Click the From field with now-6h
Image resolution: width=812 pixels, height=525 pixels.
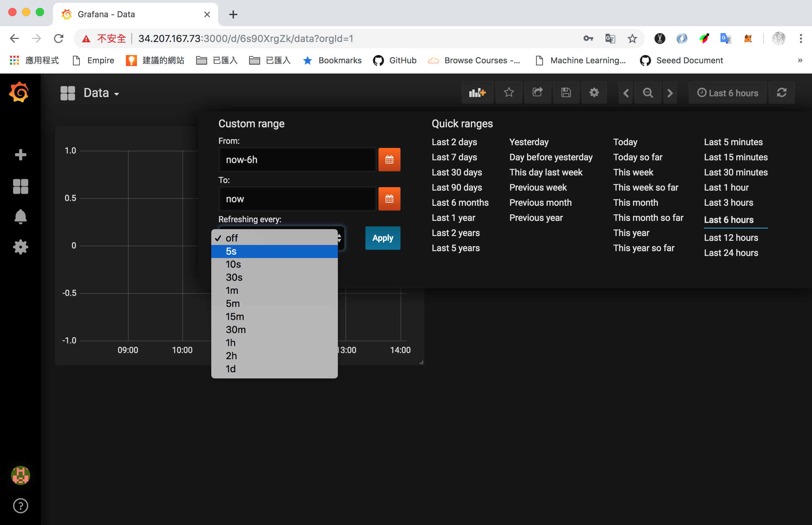297,160
